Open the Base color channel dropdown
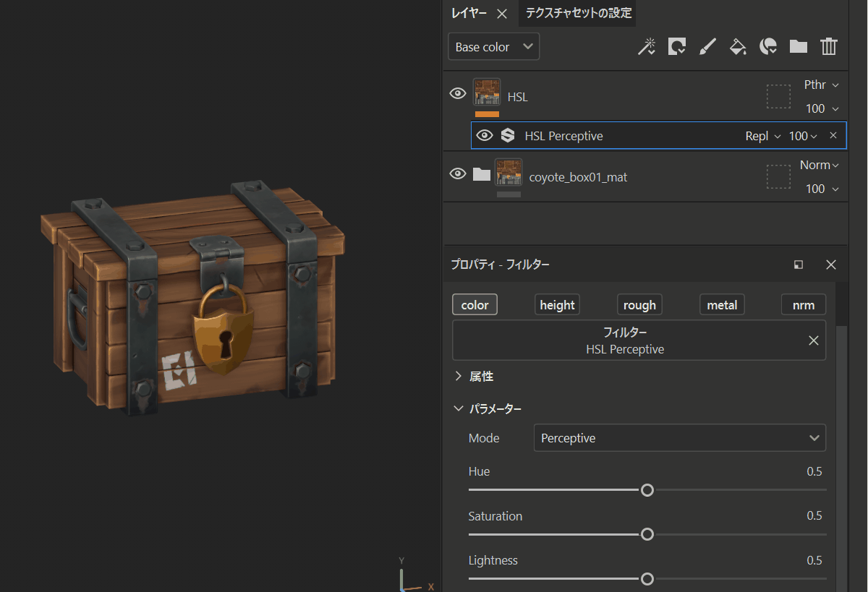 point(493,47)
